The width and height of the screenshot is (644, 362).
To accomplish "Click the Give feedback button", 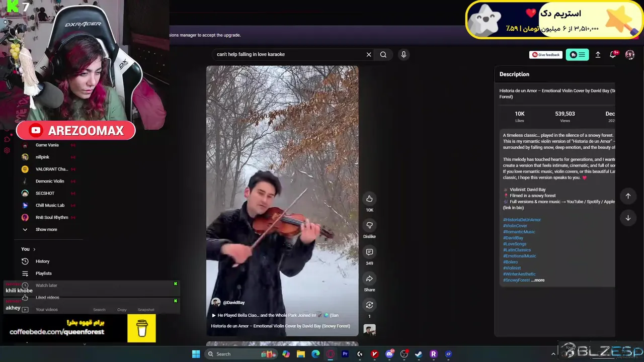I will tap(546, 55).
